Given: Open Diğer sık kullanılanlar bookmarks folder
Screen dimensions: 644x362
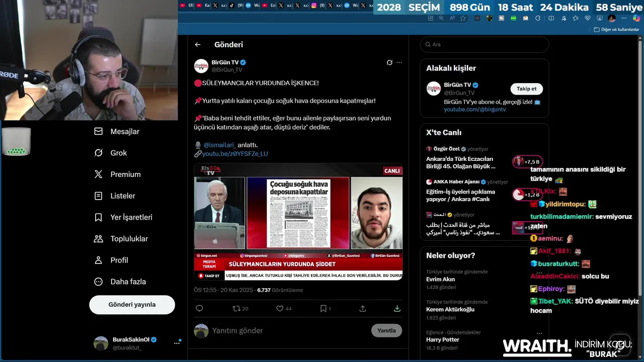Looking at the screenshot, I should click(x=616, y=30).
